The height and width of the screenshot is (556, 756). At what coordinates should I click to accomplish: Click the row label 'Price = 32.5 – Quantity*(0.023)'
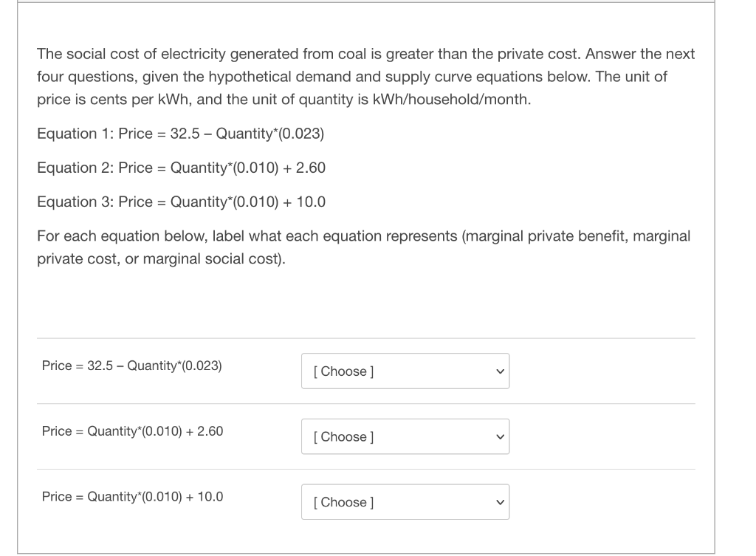[x=131, y=365]
